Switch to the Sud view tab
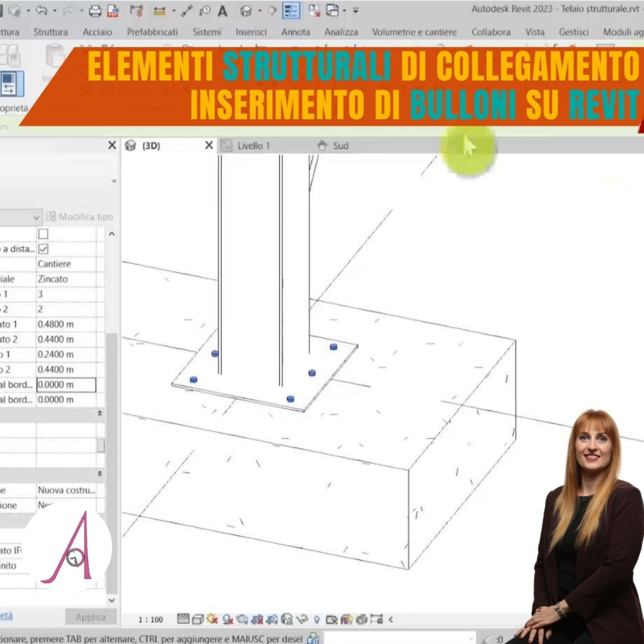The image size is (644, 644). click(x=333, y=146)
